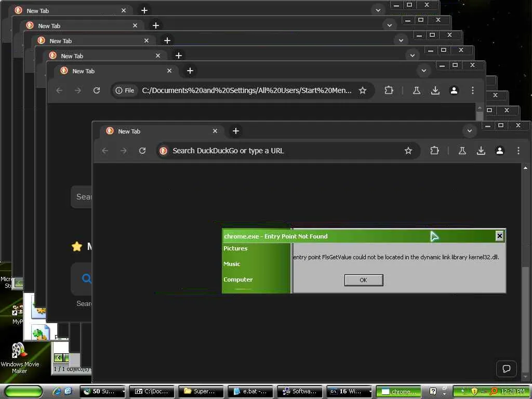532x399 pixels.
Task: Switch to Super... folder taskbar item
Action: tap(201, 392)
